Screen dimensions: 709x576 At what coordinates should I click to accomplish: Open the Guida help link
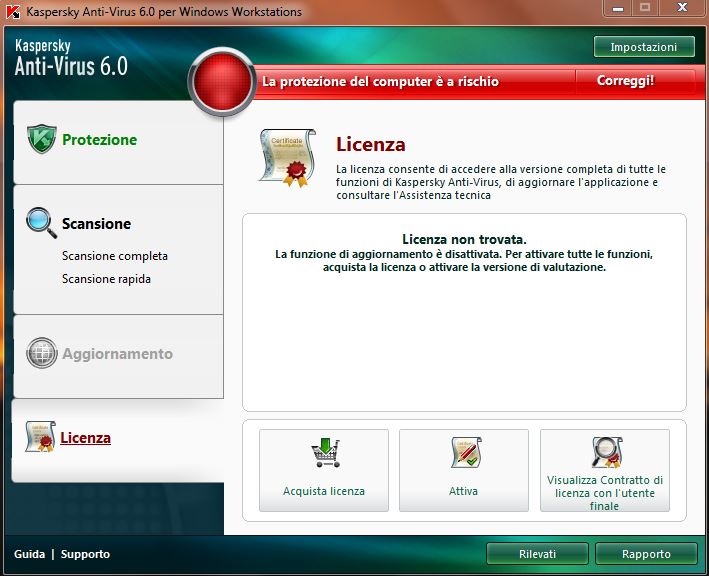pos(29,554)
